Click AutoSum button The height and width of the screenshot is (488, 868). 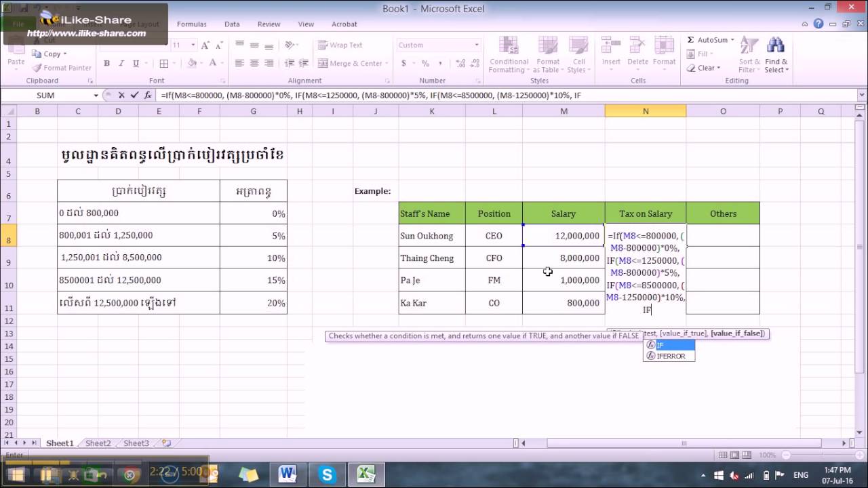[707, 40]
